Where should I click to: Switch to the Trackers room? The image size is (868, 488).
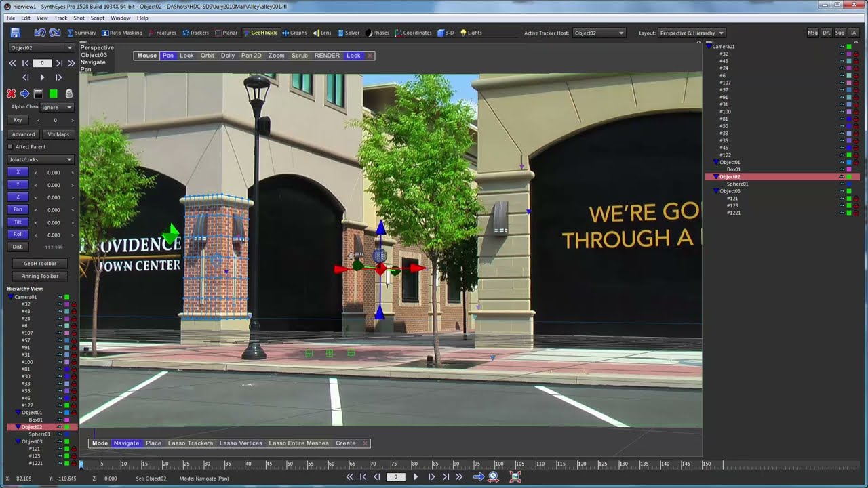[x=195, y=33]
